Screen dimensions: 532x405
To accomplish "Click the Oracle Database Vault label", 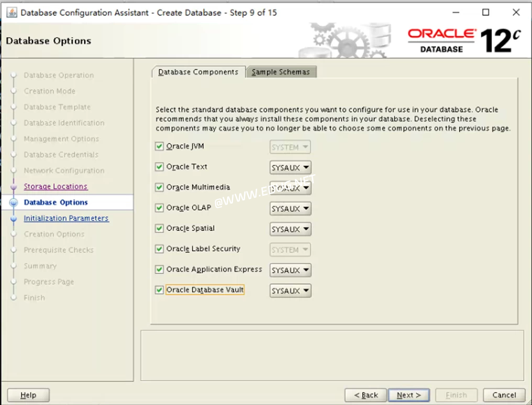I will click(205, 290).
